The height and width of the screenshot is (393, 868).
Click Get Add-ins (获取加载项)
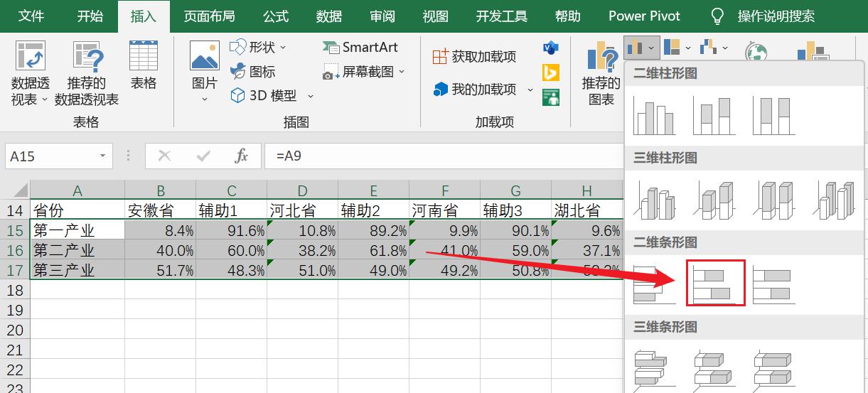[474, 57]
